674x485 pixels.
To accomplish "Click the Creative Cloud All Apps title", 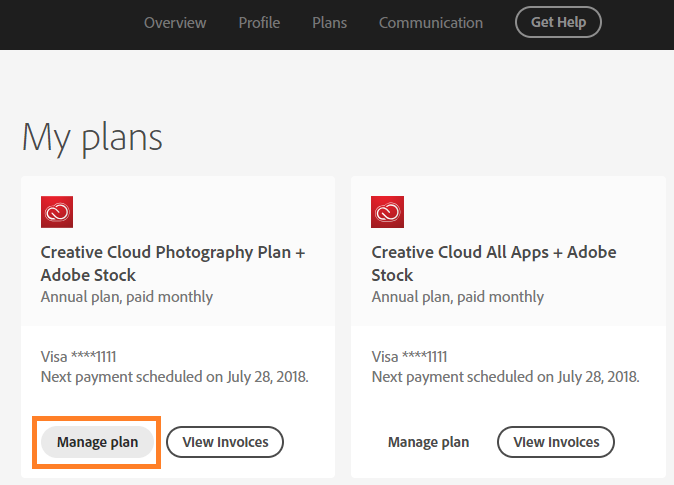I will click(x=494, y=263).
